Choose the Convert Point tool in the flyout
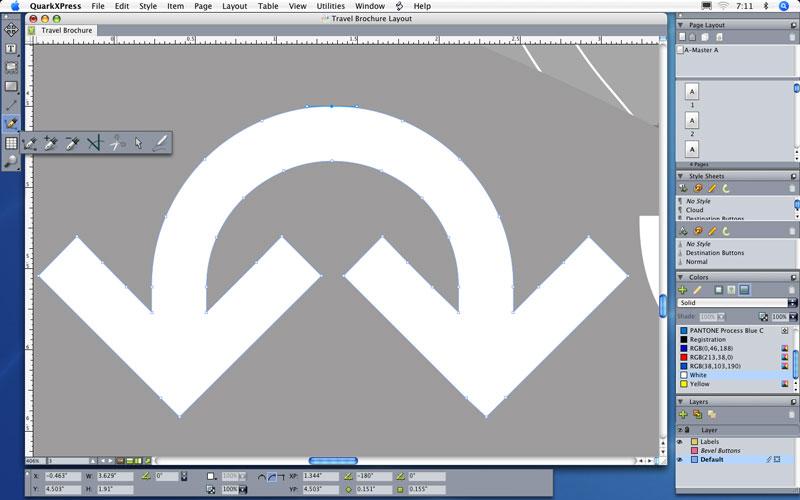The image size is (800, 500). tap(94, 143)
